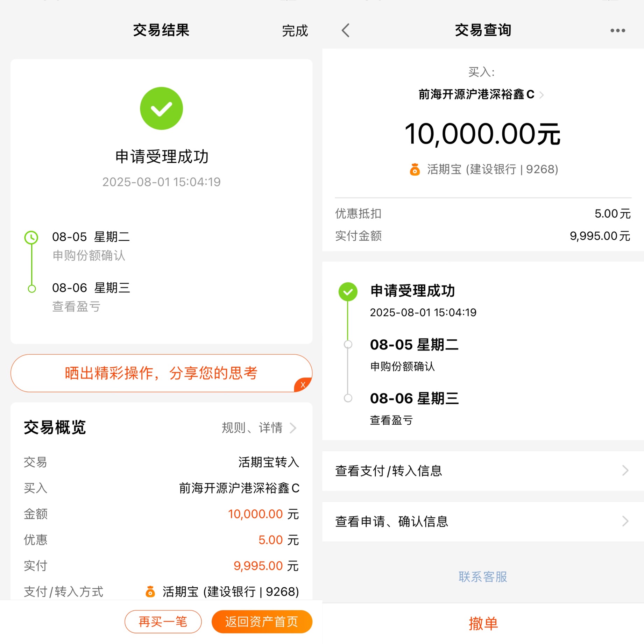Click the 08-06 星期三 timeline node on 交易查询
The width and height of the screenshot is (644, 644).
click(x=348, y=398)
